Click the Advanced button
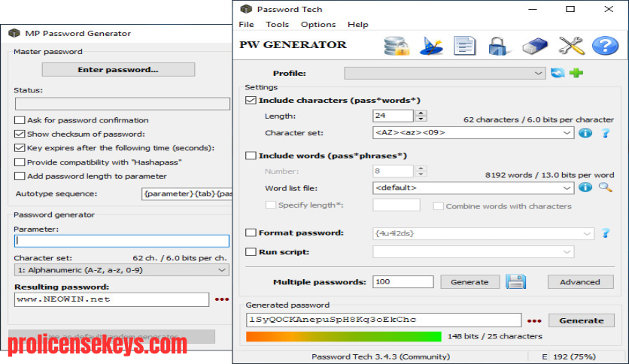 click(x=580, y=282)
